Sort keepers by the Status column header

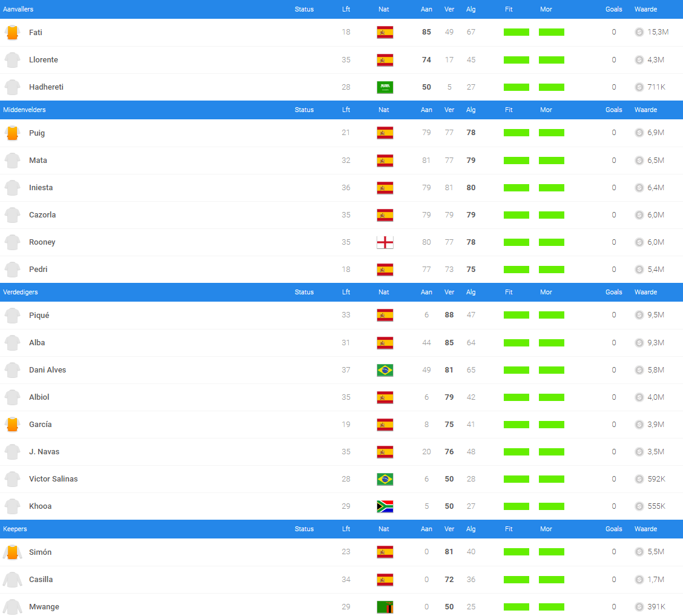pos(304,529)
